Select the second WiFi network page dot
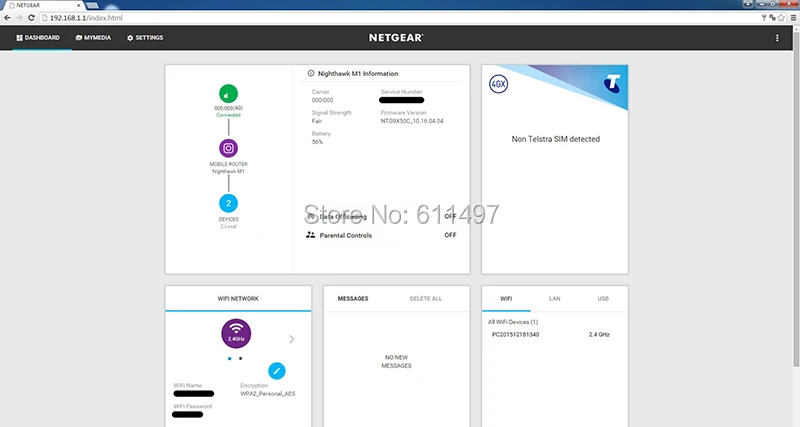This screenshot has height=427, width=800. [x=240, y=359]
